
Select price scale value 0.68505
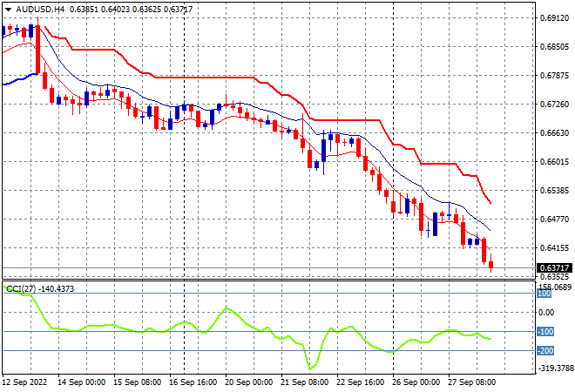click(554, 46)
